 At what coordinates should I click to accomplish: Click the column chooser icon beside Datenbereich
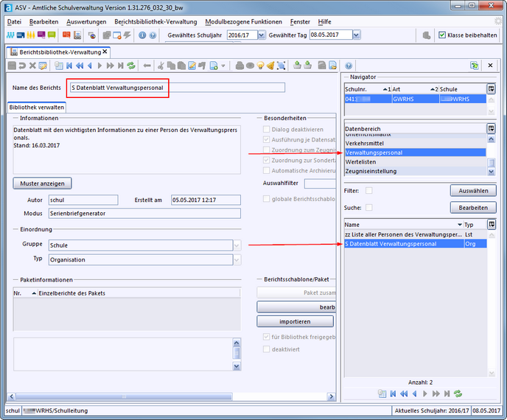491,128
